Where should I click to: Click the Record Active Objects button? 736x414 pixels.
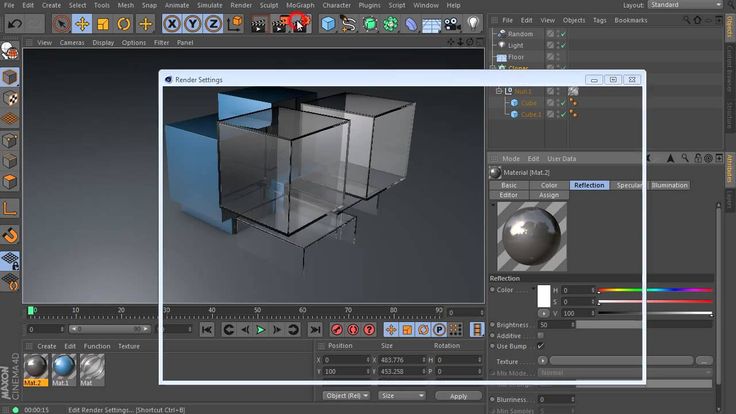click(x=336, y=329)
